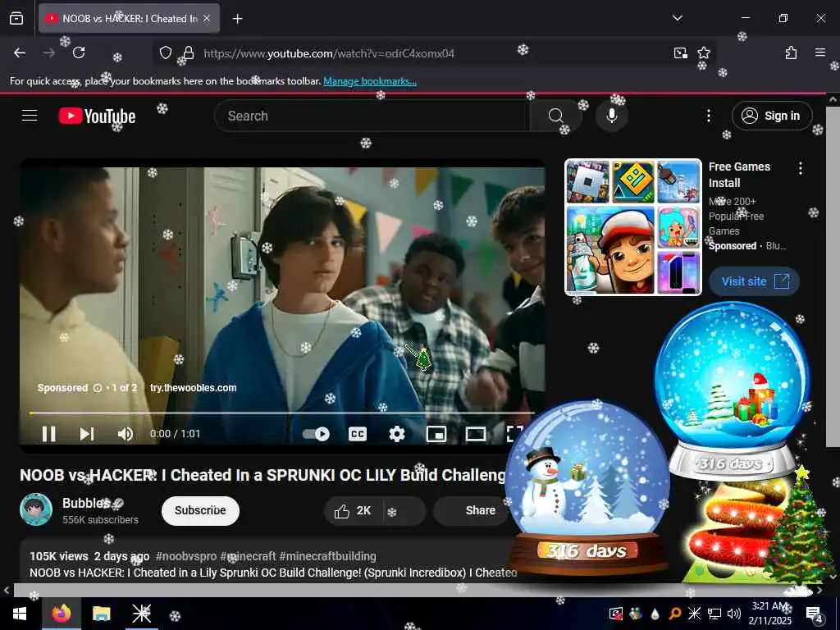Image resolution: width=840 pixels, height=630 pixels.
Task: Open picture-in-picture from address bar
Action: coord(680,52)
